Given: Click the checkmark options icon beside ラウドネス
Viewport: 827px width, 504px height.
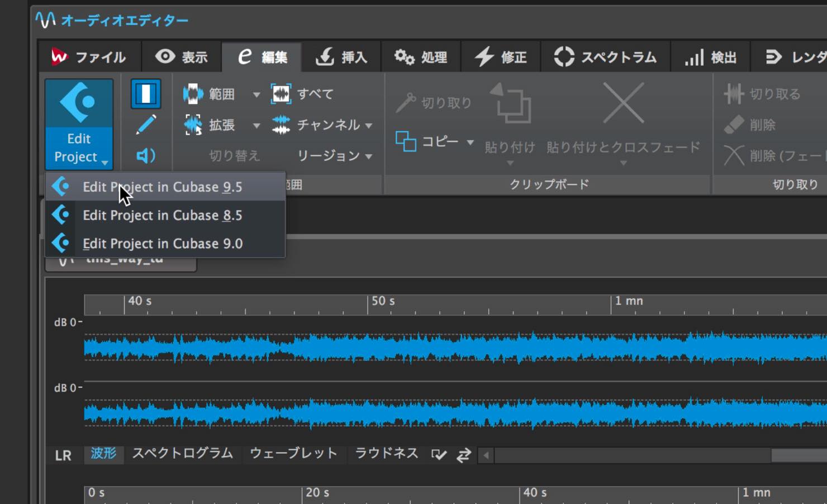Looking at the screenshot, I should click(x=439, y=455).
